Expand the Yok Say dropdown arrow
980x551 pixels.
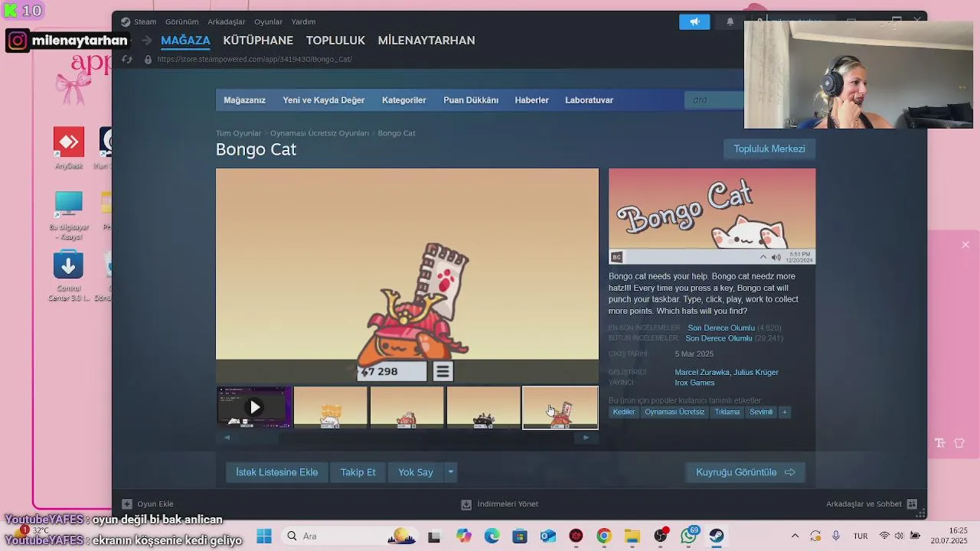[451, 472]
